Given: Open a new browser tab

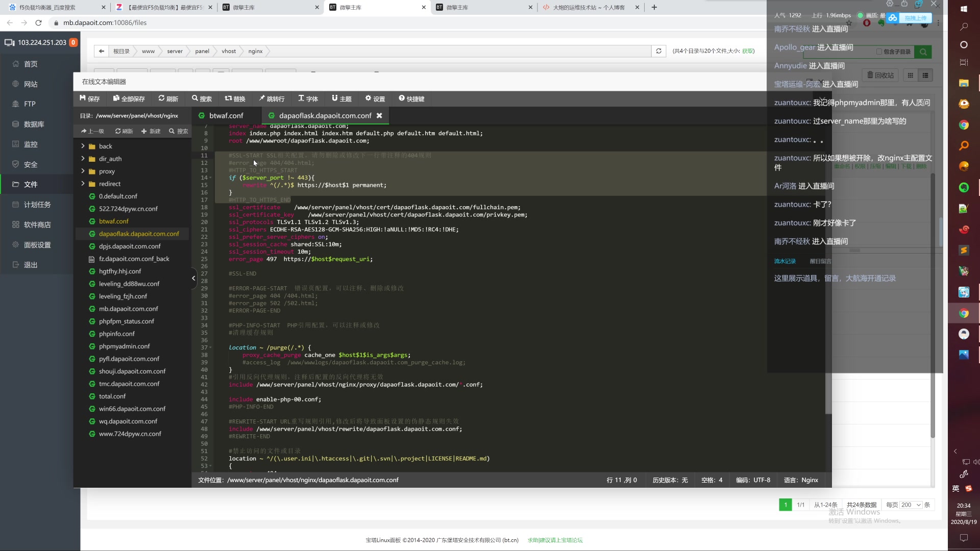Looking at the screenshot, I should coord(654,7).
